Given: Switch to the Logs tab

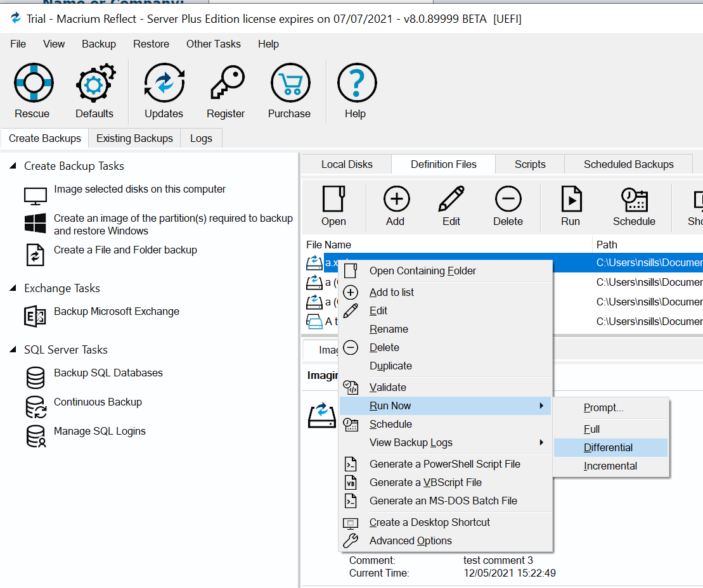Looking at the screenshot, I should pos(201,139).
